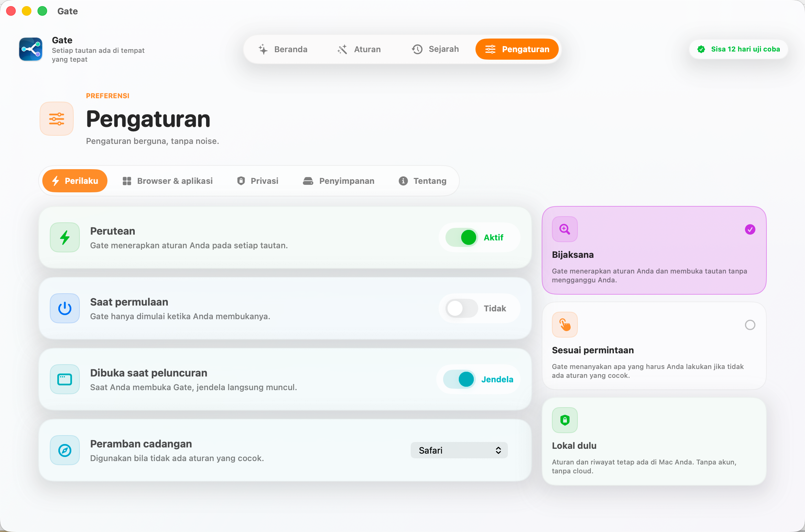Click the info icon beside Tentang
The width and height of the screenshot is (805, 532).
403,181
